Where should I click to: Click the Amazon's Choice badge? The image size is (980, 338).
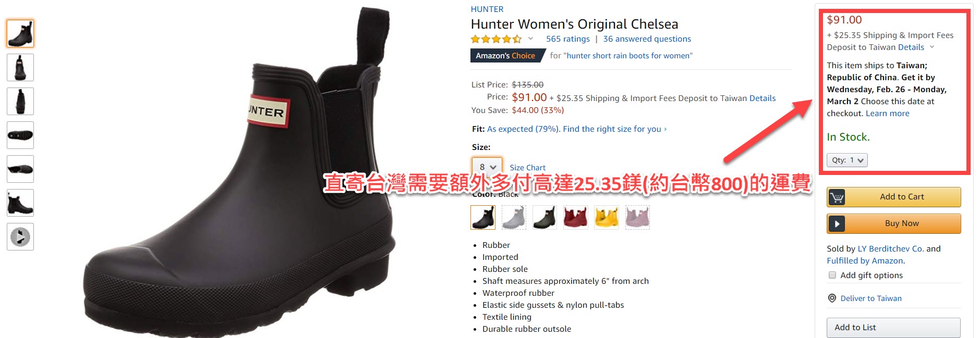(505, 56)
